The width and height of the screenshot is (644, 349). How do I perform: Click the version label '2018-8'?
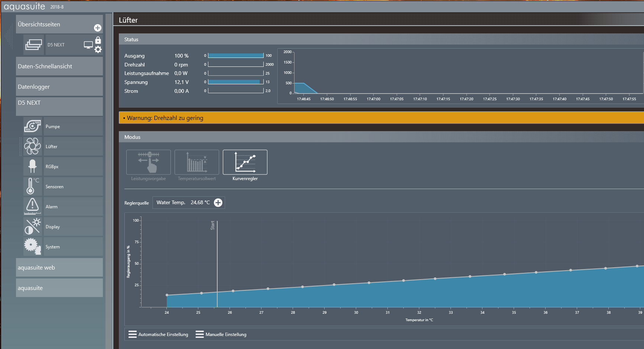click(x=57, y=7)
